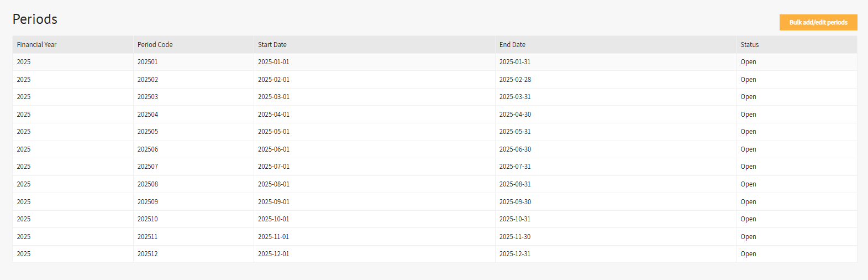This screenshot has height=280, width=868.
Task: Click start date 2025-07-01
Action: pos(273,167)
